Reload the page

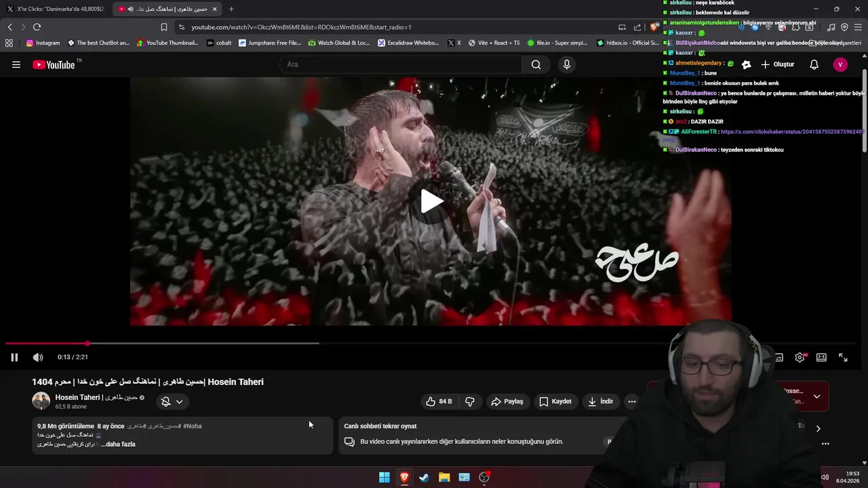click(37, 27)
